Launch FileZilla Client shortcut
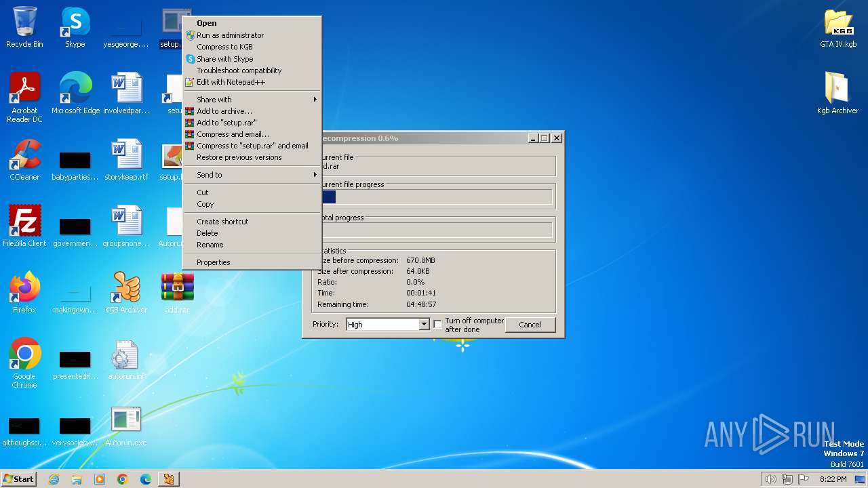Screen dimensions: 868x488 24,226
